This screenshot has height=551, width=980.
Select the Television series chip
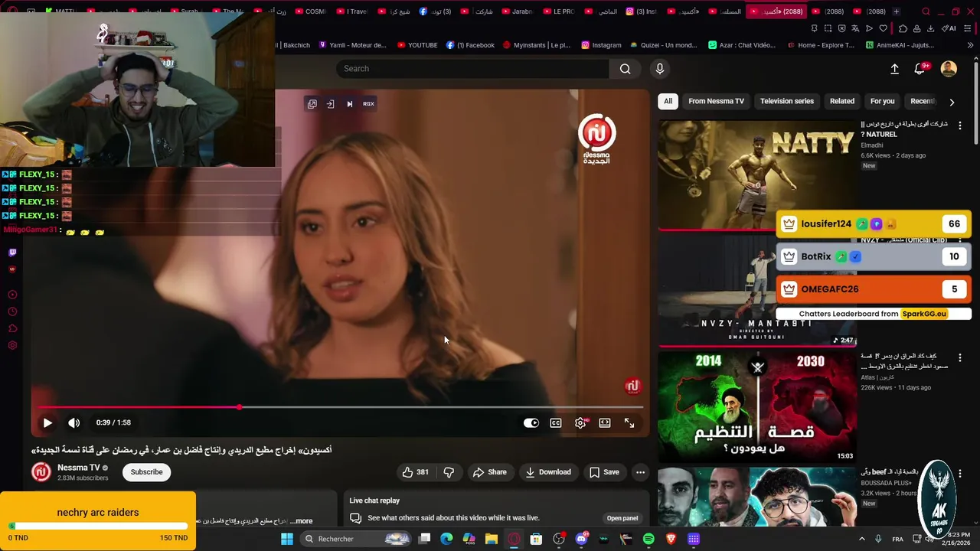[x=786, y=101]
